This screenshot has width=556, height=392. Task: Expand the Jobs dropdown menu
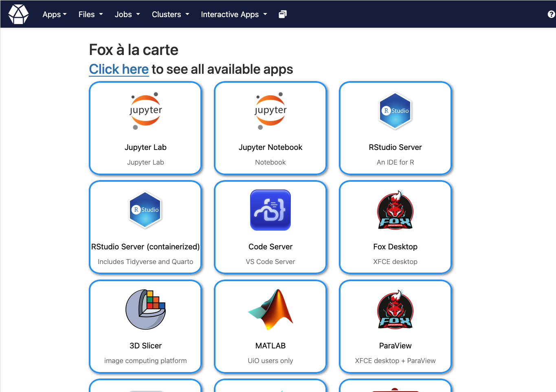pos(127,14)
